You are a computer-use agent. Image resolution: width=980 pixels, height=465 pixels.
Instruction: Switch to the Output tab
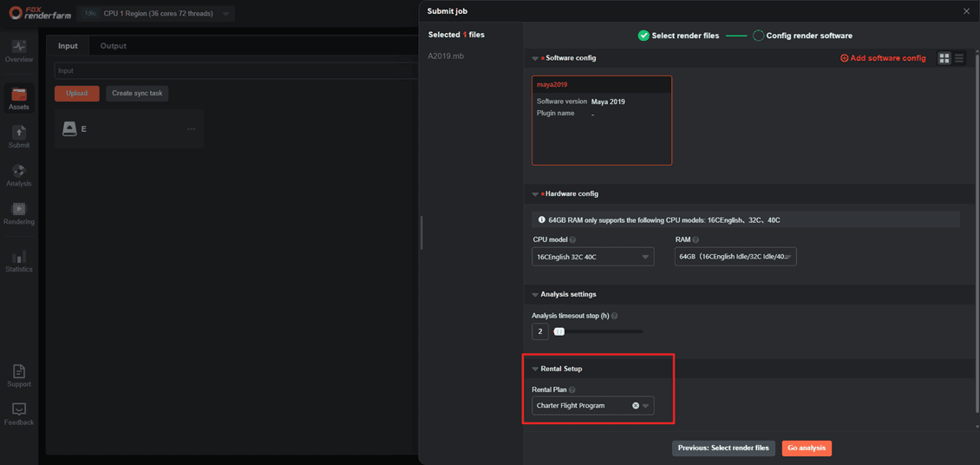(x=113, y=46)
